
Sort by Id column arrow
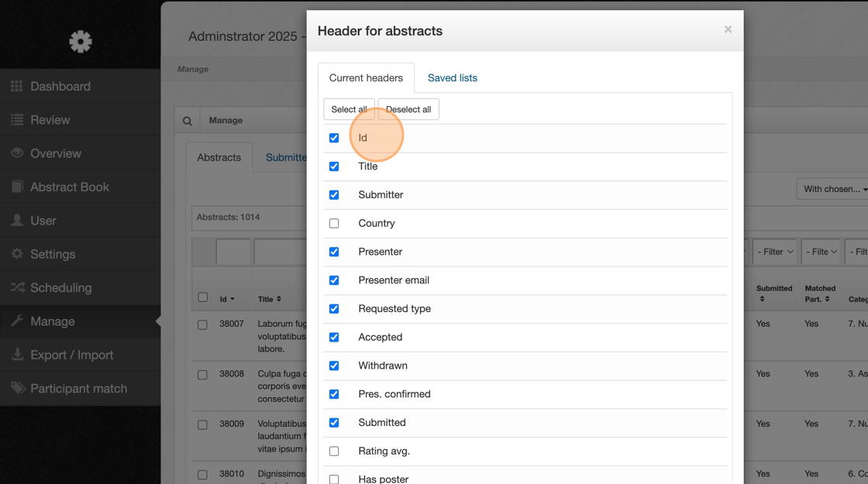coord(232,299)
